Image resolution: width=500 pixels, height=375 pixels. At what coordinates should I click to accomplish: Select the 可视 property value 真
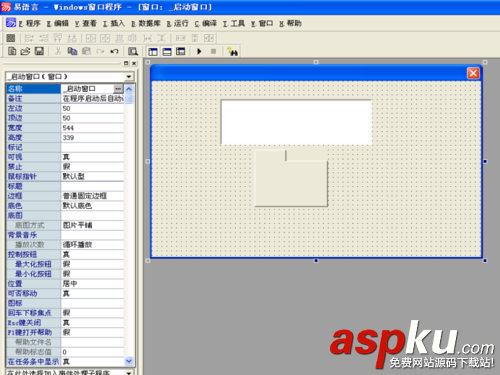tap(92, 157)
